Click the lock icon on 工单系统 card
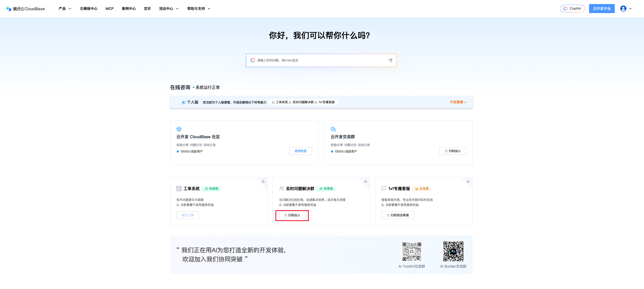Screen dimensions: 644x289 [x=263, y=182]
